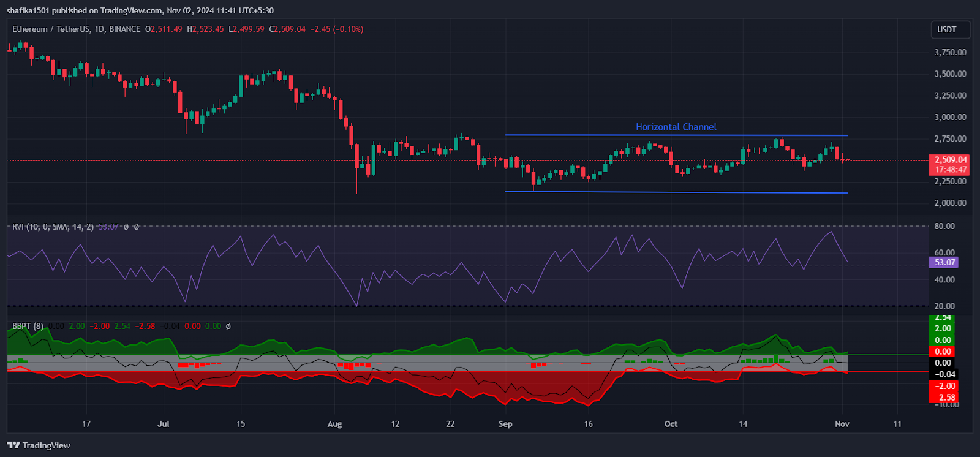
Task: Click the -0.04 BBPT axis label
Action: coord(944,374)
